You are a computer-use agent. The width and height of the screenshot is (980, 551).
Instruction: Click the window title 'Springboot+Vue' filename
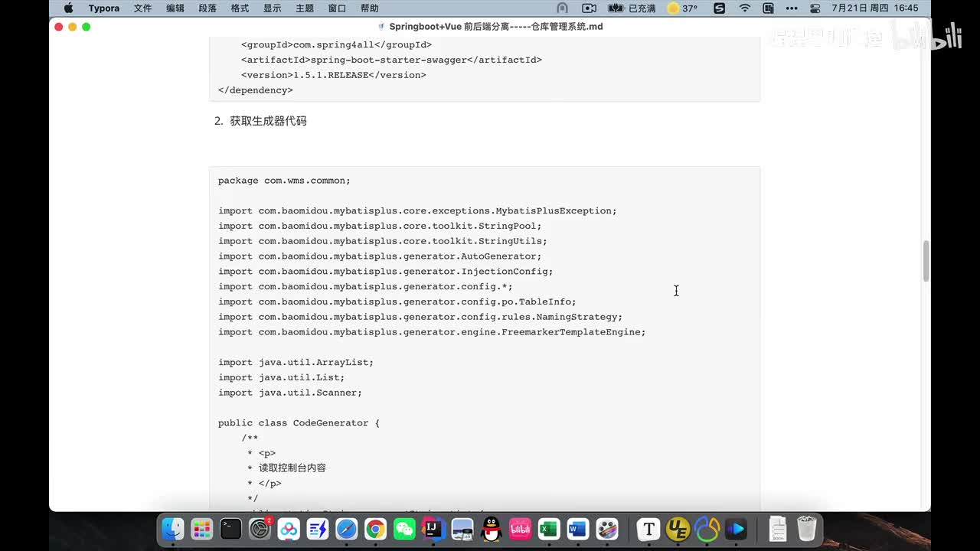496,27
